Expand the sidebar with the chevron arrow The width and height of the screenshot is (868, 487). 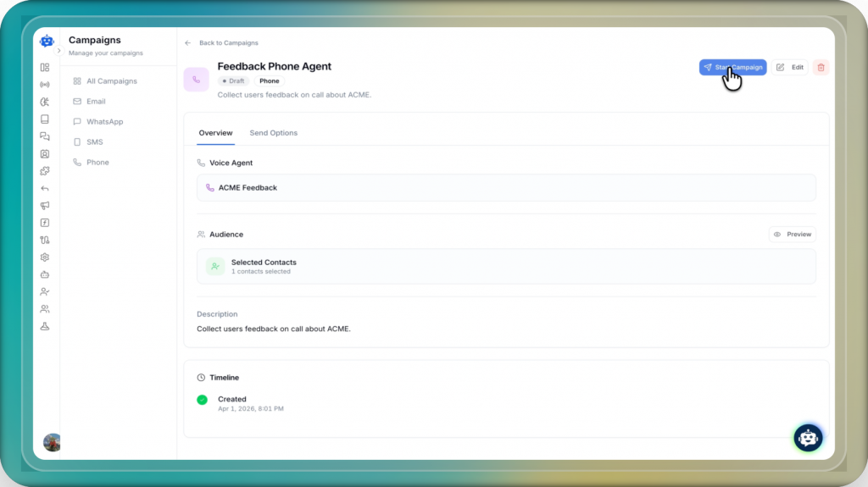point(58,51)
